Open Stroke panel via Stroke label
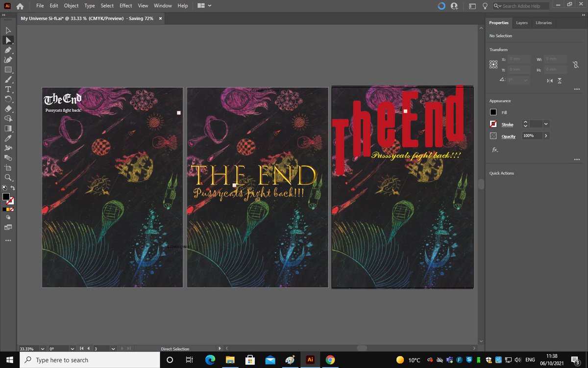 point(507,124)
